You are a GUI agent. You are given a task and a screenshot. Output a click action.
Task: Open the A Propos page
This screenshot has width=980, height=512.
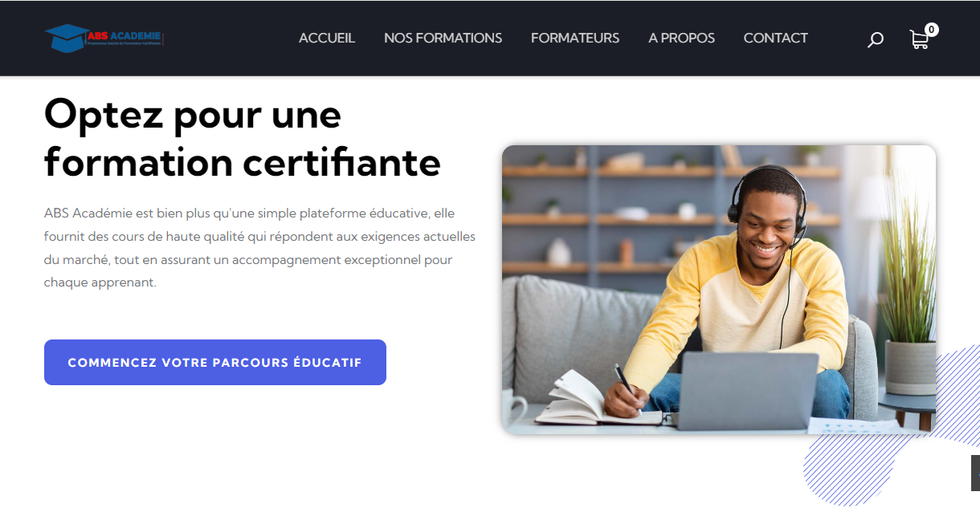click(x=681, y=38)
